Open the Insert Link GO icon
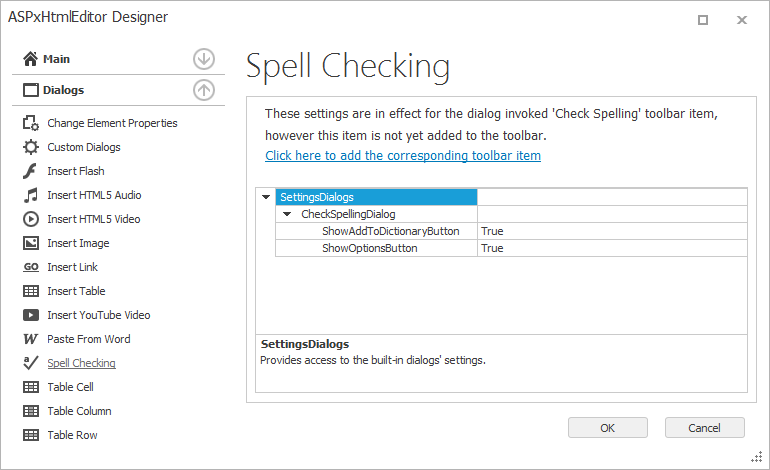 coord(30,267)
